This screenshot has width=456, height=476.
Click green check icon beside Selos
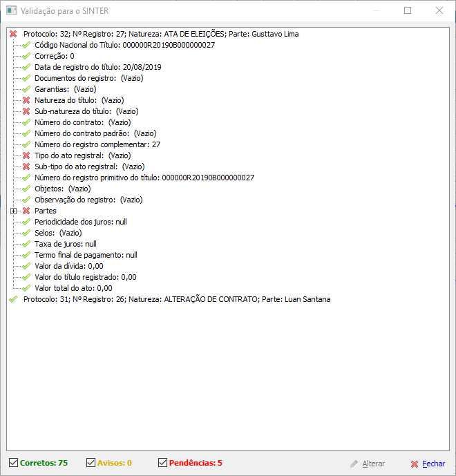26,233
